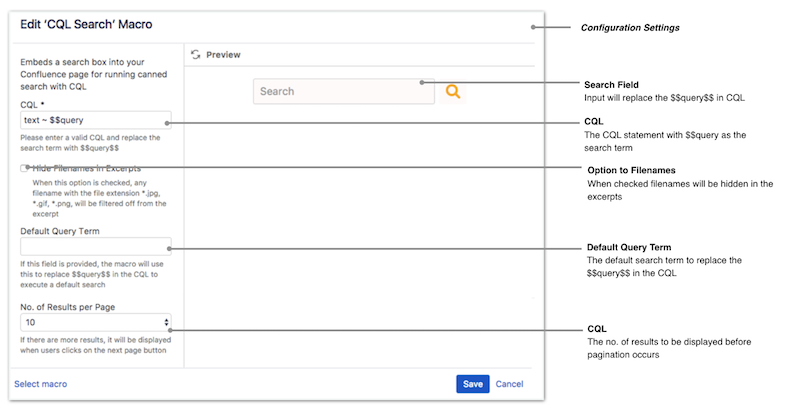
Task: Click the Option to Filenames annotation heading
Action: 632,171
